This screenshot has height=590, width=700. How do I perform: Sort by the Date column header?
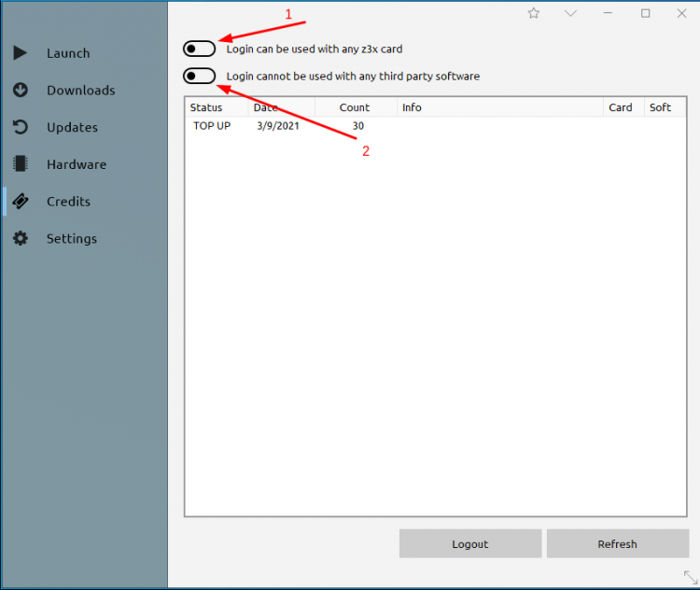coord(282,107)
